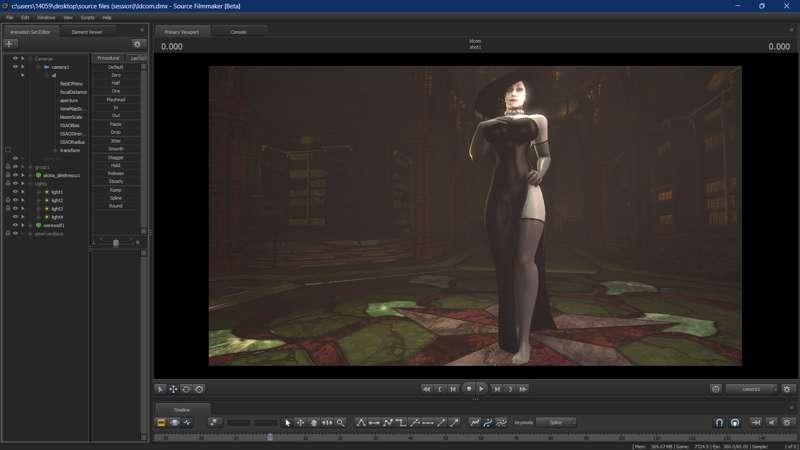This screenshot has height=450, width=800.
Task: Click the preset list vertical scrollbar
Action: (x=144, y=147)
